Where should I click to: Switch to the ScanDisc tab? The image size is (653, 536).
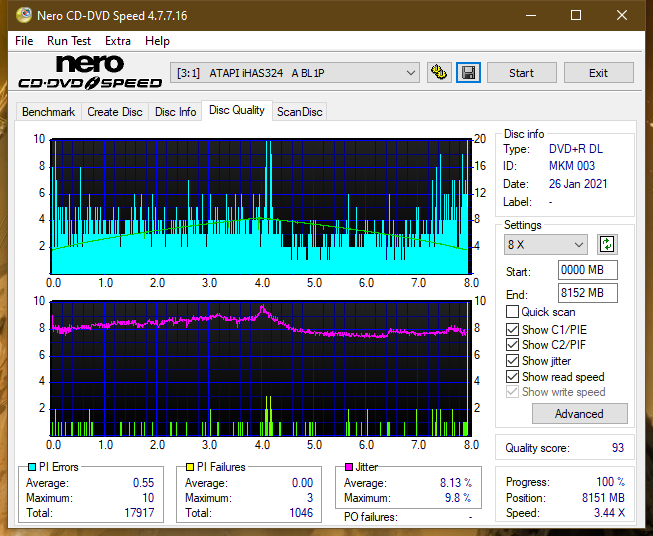click(299, 112)
